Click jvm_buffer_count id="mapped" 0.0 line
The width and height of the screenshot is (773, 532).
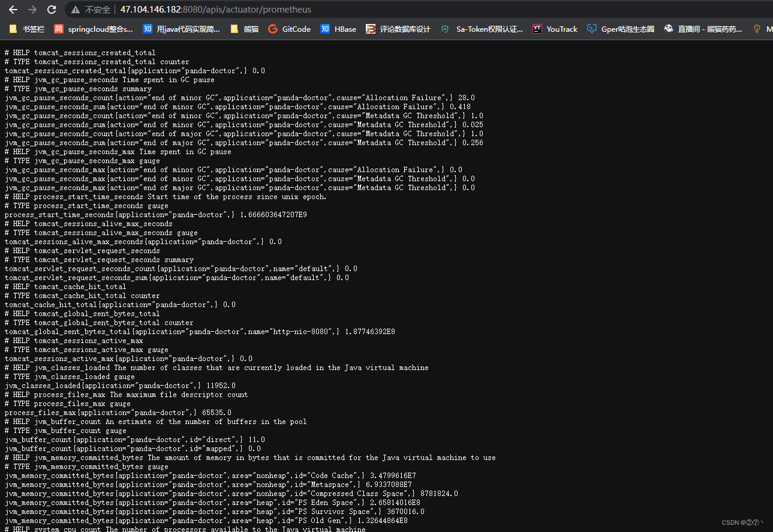click(133, 449)
